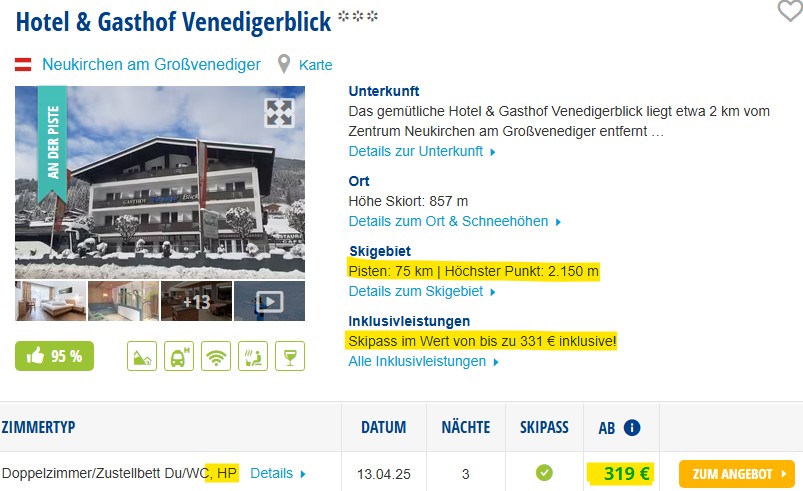Viewport: 803px width, 491px height.
Task: Open the price info icon next to AB
Action: [632, 428]
